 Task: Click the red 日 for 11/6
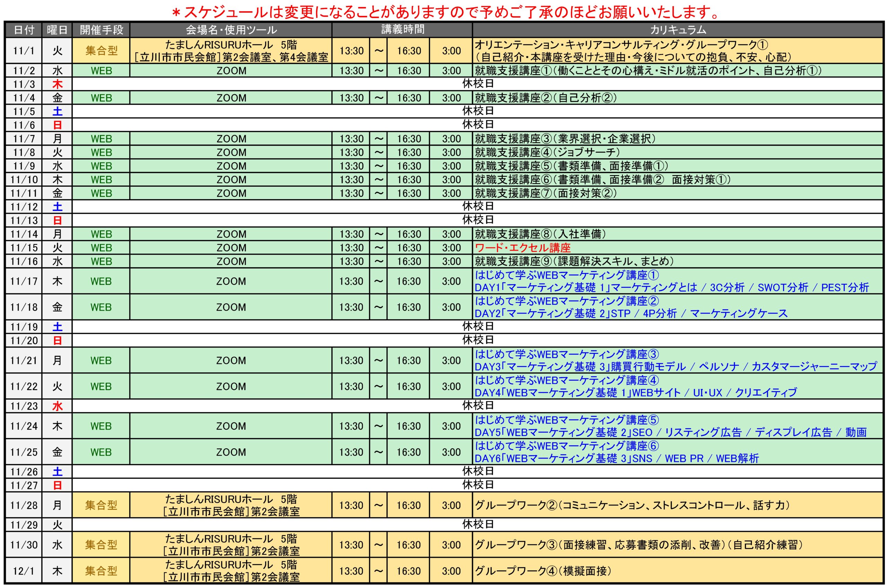click(x=57, y=125)
